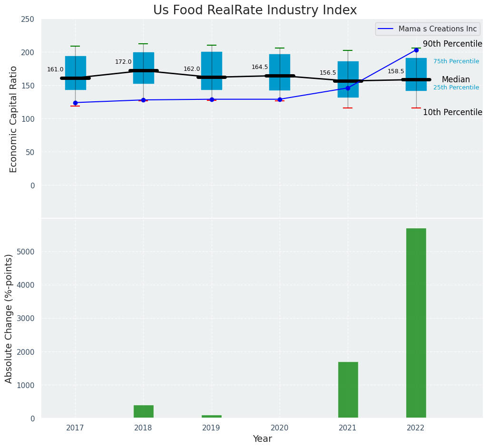Click the 172.0 median value label
The image size is (488, 448).
pos(123,62)
